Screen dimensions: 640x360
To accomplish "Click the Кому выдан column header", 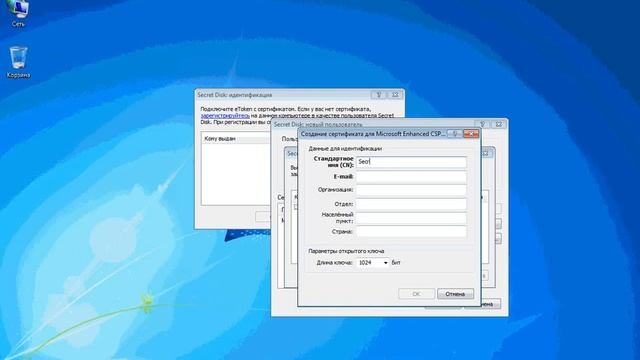I will coord(237,139).
